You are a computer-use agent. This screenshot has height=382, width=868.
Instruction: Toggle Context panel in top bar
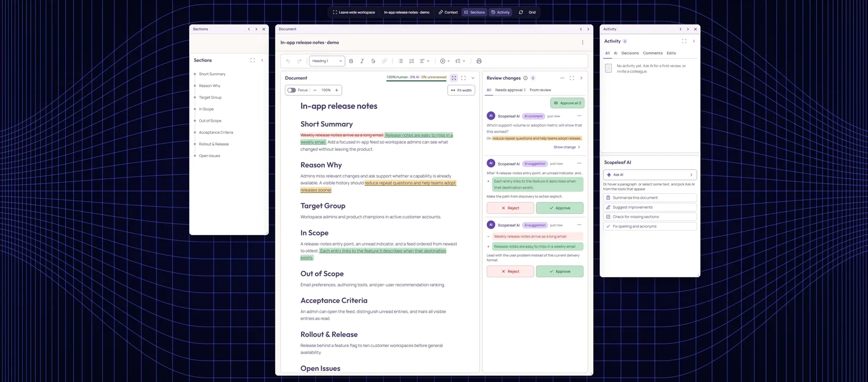coord(448,12)
